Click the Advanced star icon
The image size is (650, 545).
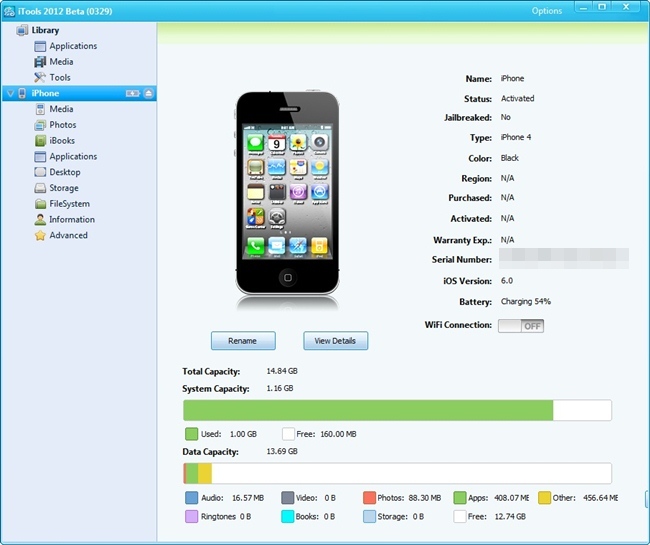[x=40, y=235]
